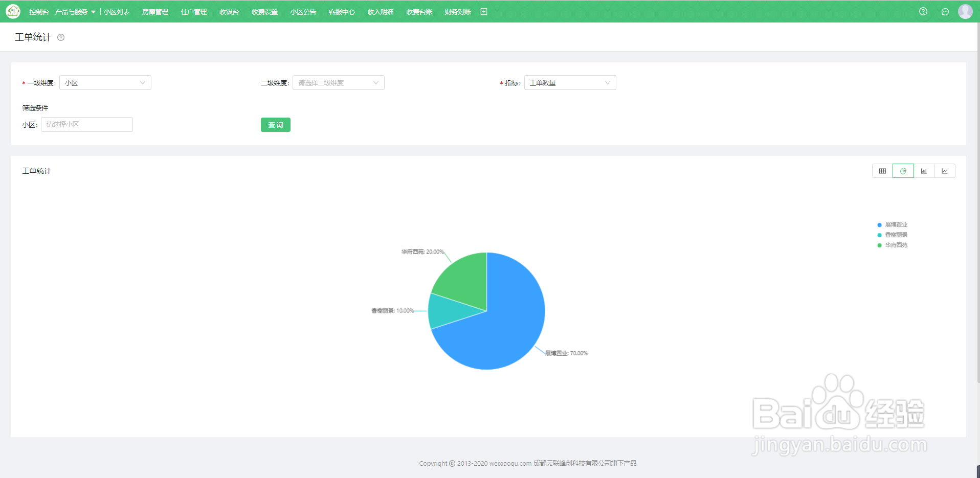Open the 客服中心 menu item
Viewport: 980px width, 478px height.
click(x=342, y=12)
